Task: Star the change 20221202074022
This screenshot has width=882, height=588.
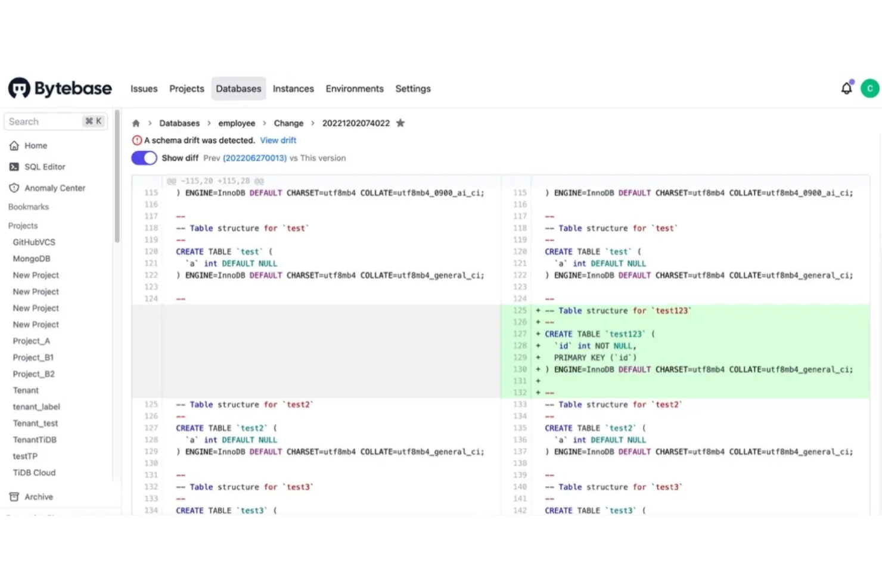Action: (x=400, y=123)
